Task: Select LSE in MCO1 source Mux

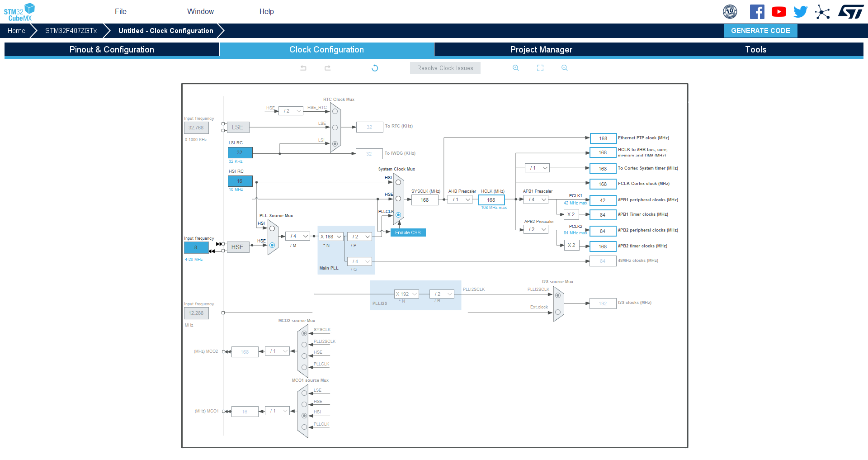Action: click(x=304, y=393)
